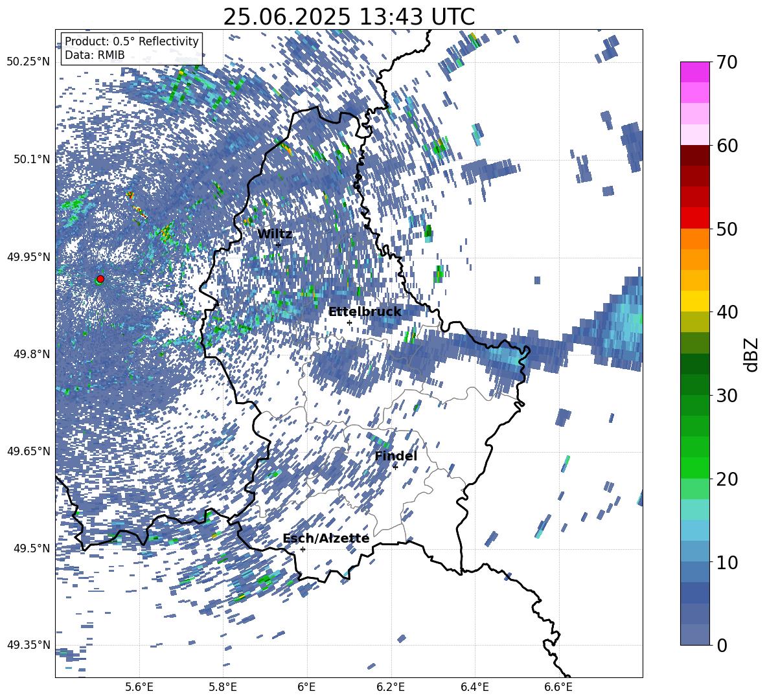Click the 49.8°N latitude label

click(x=31, y=354)
